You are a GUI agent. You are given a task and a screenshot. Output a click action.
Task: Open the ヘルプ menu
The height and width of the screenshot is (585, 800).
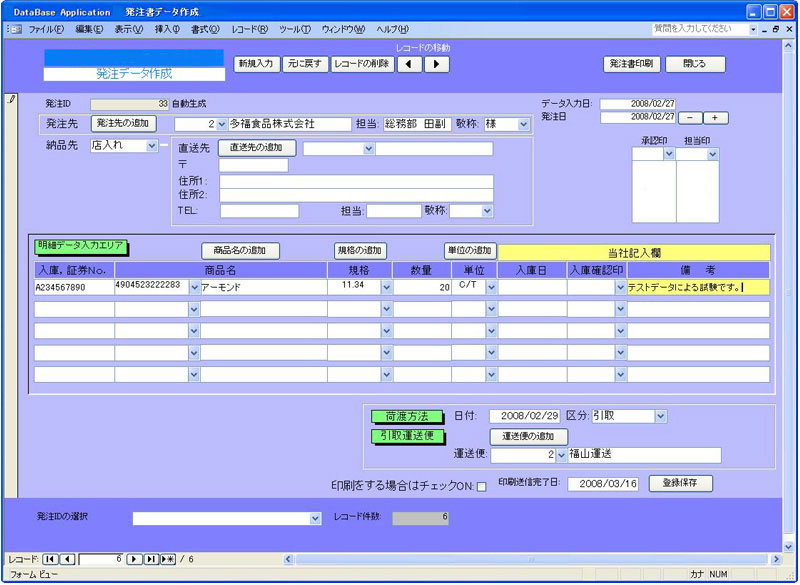coord(392,30)
